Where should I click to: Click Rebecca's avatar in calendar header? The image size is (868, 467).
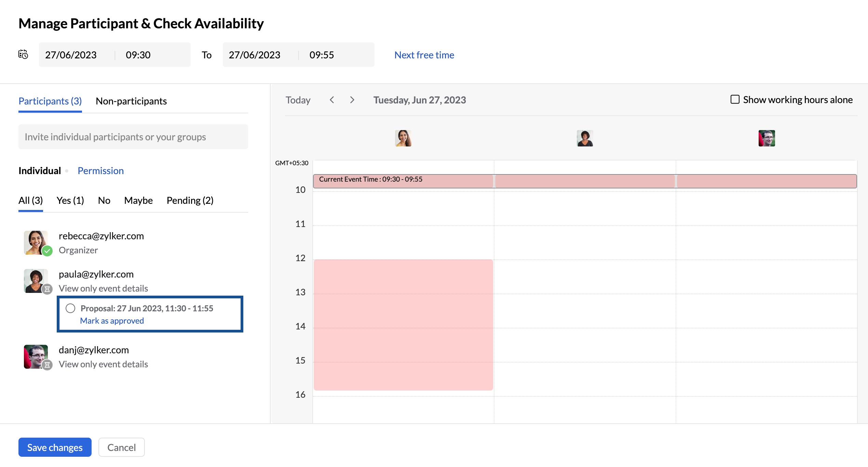pos(403,138)
